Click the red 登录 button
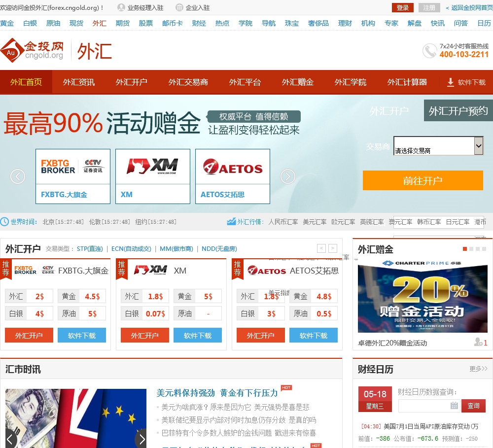This screenshot has height=448, width=493. coord(403,7)
